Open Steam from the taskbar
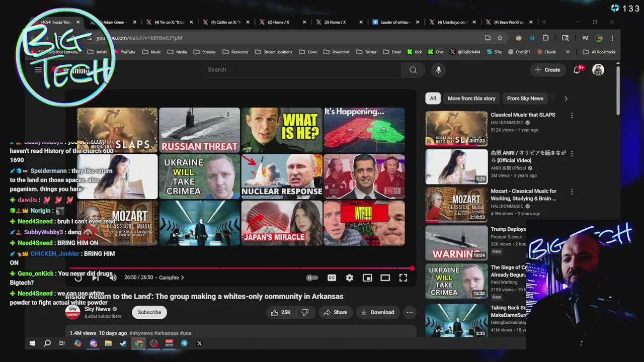The image size is (644, 362). pos(123,343)
